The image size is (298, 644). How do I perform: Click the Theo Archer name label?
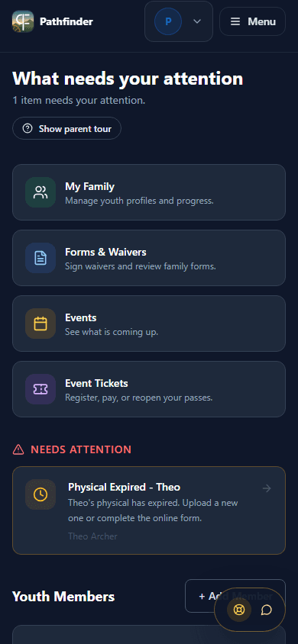pyautogui.click(x=92, y=536)
